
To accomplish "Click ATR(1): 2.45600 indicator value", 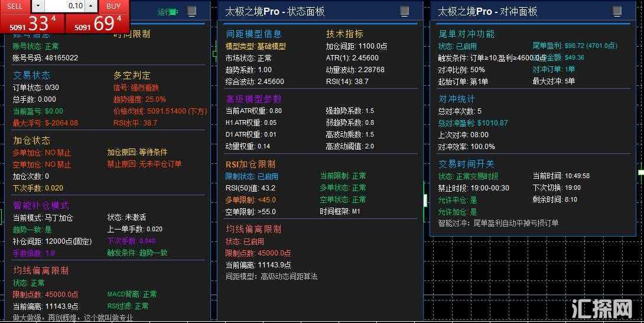I will (352, 58).
